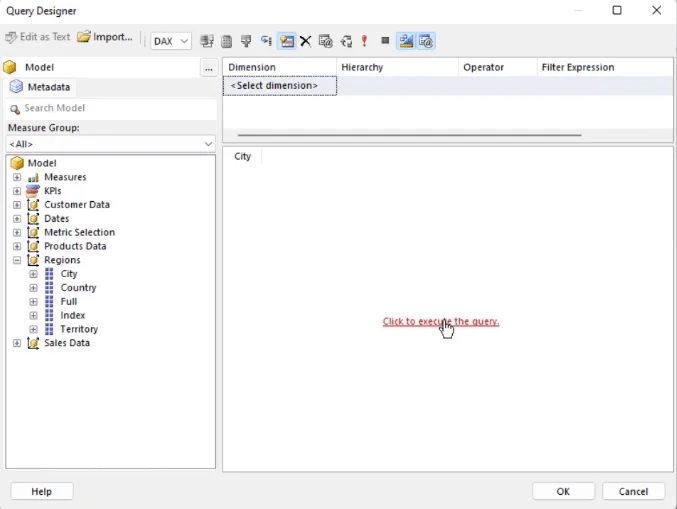The width and height of the screenshot is (677, 509).
Task: Click the KPIs stacked icon
Action: 33,191
